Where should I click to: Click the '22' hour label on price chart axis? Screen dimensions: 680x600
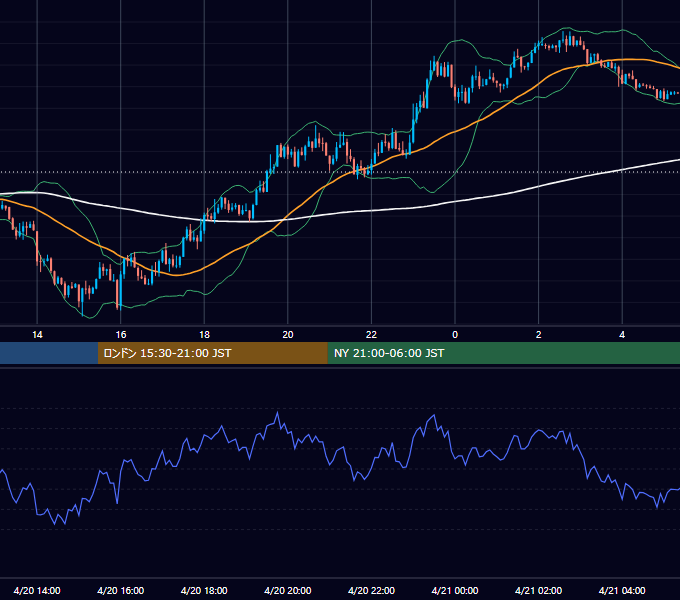coord(371,335)
